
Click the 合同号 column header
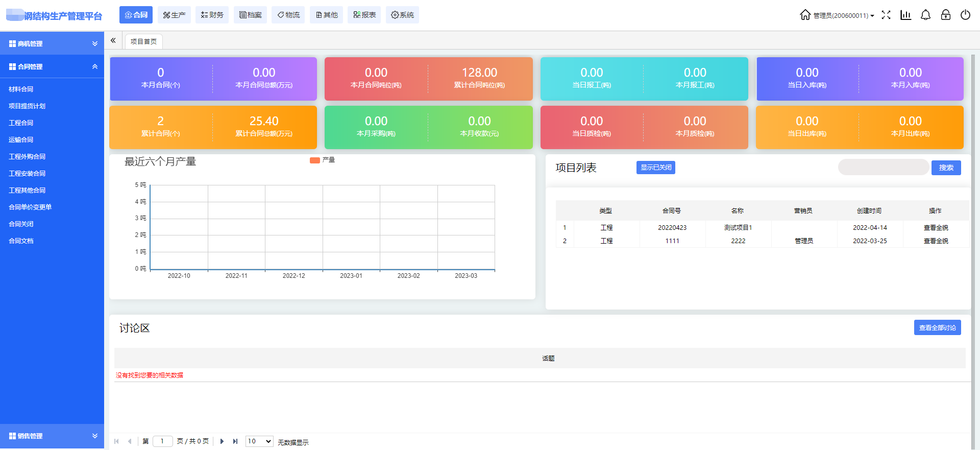(672, 210)
